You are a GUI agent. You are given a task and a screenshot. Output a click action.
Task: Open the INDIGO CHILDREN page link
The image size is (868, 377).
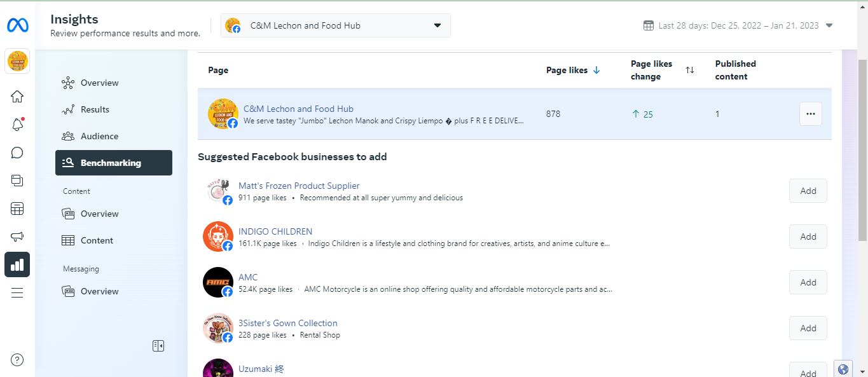coord(275,231)
